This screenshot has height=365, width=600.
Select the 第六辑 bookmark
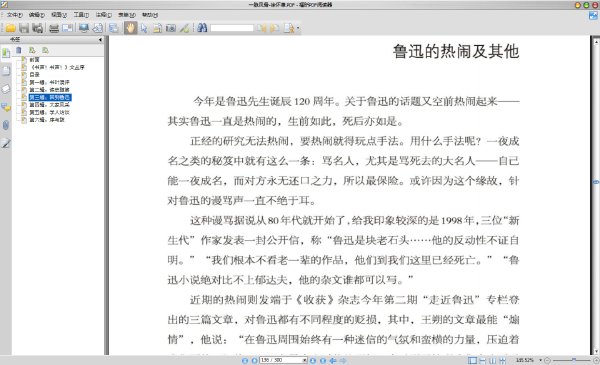click(x=47, y=120)
